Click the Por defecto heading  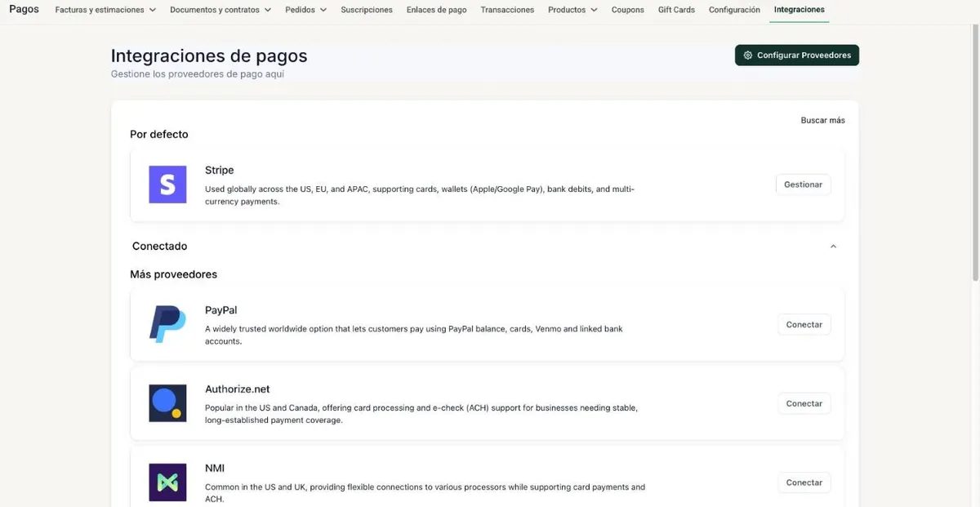[x=159, y=134]
